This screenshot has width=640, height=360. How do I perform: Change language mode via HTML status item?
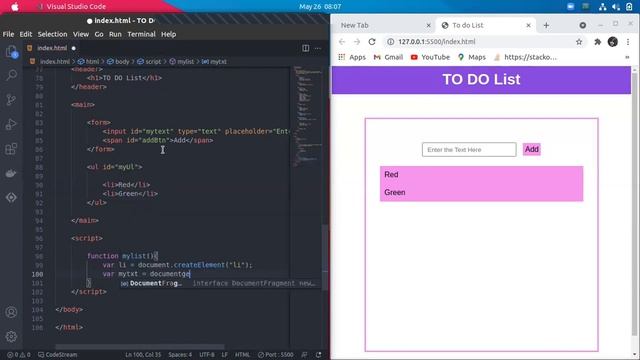pos(242,355)
